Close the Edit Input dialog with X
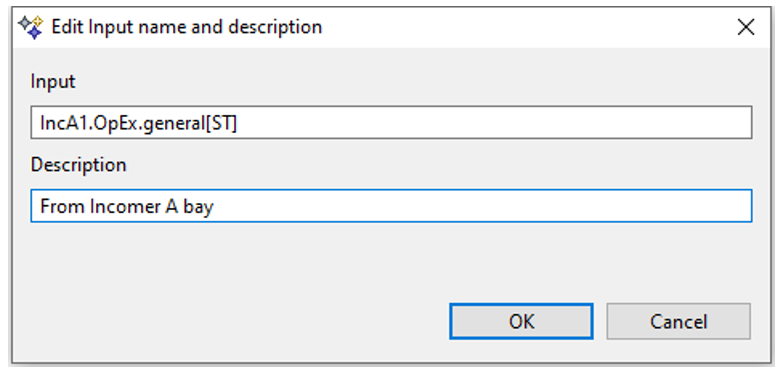 click(x=746, y=28)
